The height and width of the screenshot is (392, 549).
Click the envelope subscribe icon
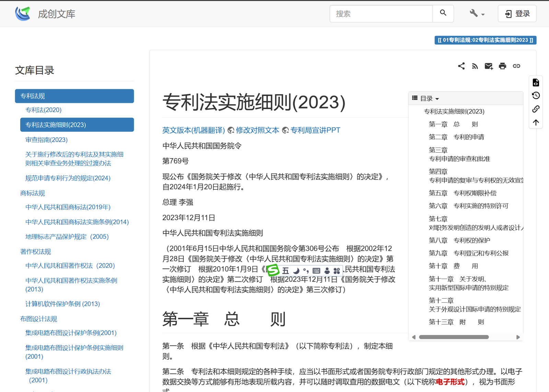(x=489, y=66)
